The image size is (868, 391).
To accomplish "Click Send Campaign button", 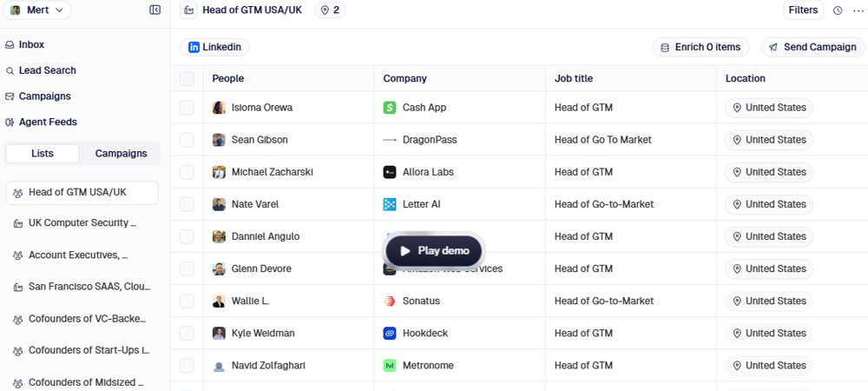I will coord(812,47).
